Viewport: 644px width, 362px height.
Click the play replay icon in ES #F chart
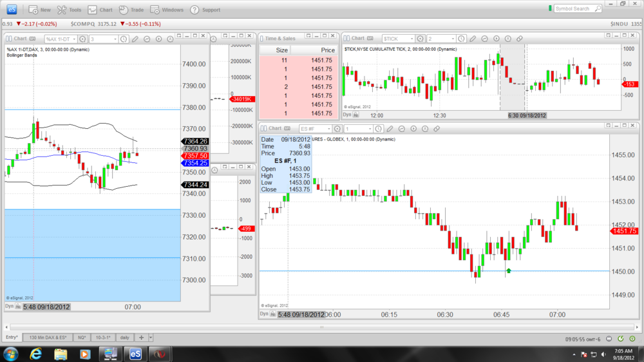tap(413, 129)
